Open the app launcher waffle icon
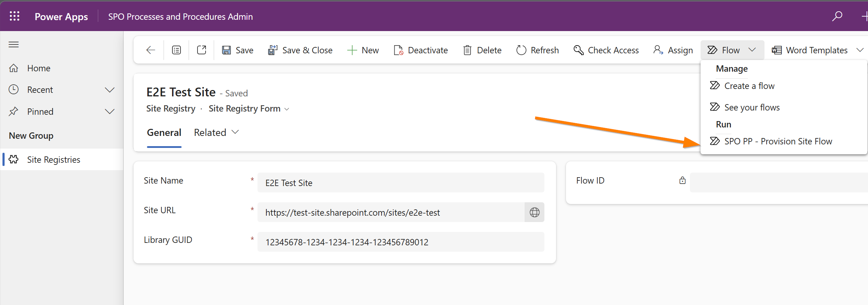Screen dimensions: 868x305 tap(14, 16)
